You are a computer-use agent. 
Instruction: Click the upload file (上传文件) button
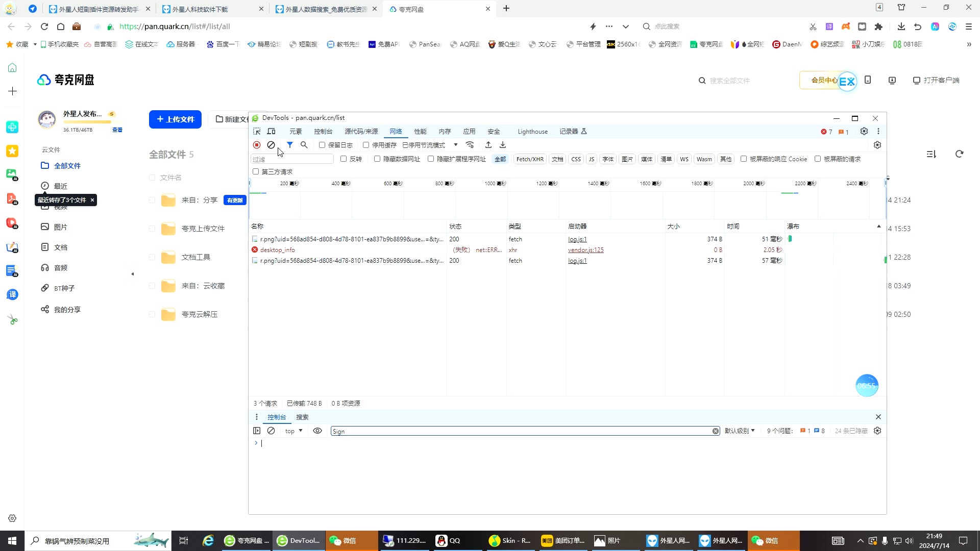175,119
